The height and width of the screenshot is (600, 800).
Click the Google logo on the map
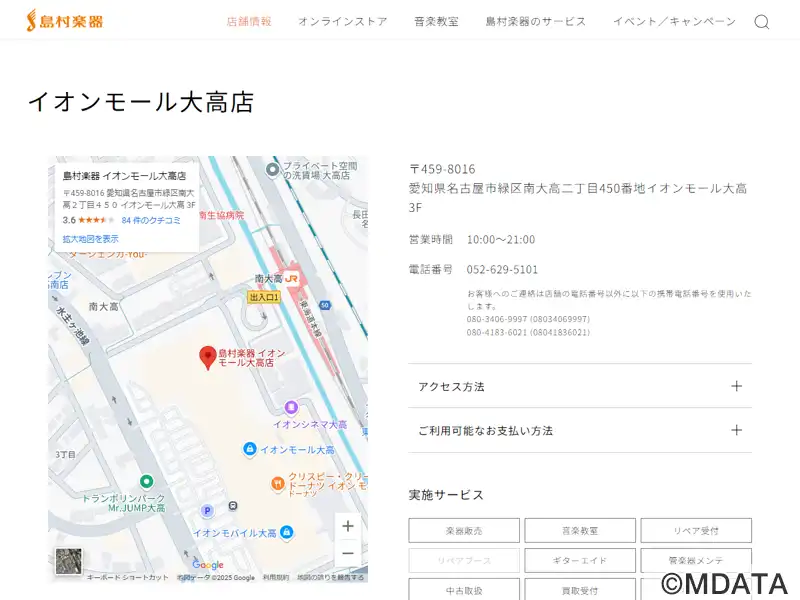click(x=208, y=564)
